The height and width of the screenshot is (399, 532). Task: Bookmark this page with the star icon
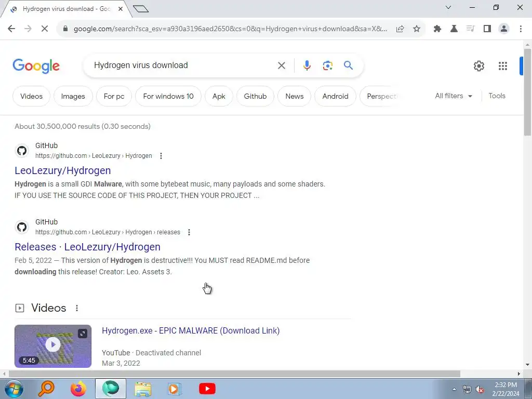coord(417,29)
